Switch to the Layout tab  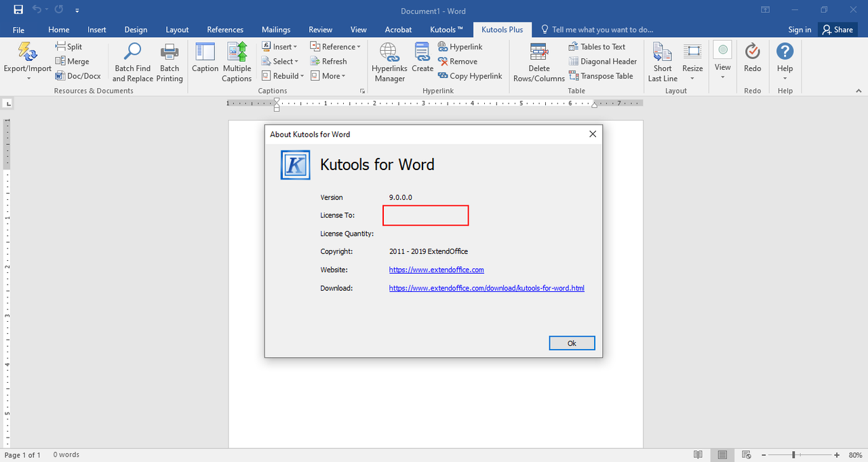(x=177, y=30)
